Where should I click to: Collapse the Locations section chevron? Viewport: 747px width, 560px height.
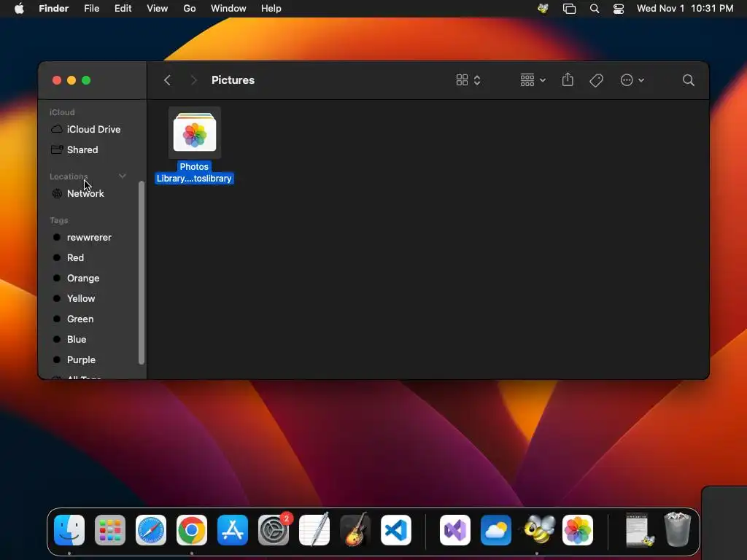[x=123, y=176]
